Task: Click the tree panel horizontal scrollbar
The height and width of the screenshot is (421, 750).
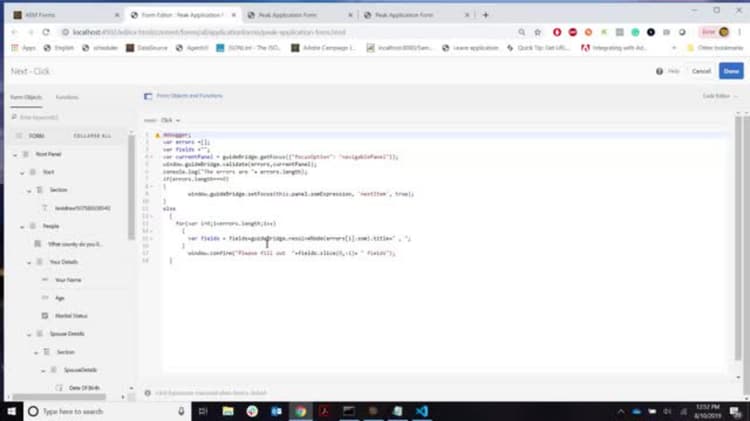Action: click(x=59, y=397)
